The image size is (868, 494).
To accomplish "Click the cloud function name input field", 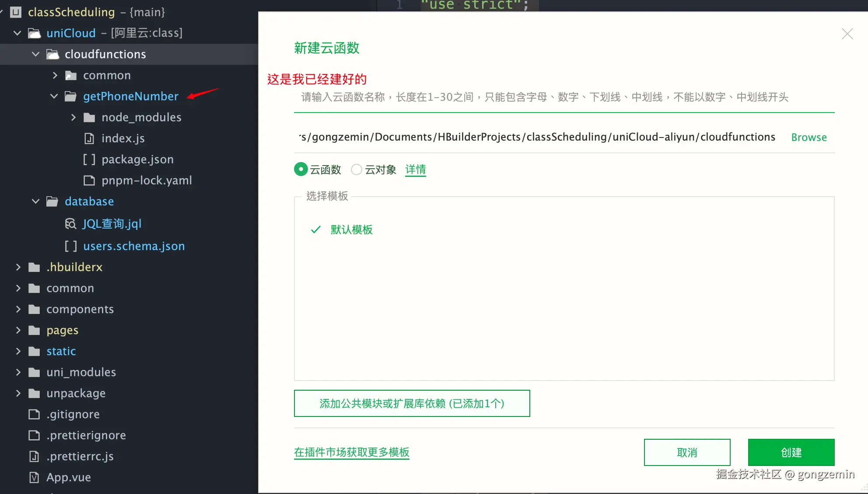I will point(542,97).
